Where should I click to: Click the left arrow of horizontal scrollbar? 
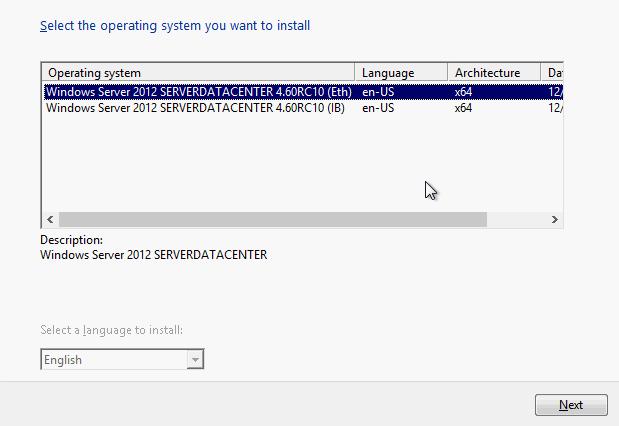pos(50,219)
